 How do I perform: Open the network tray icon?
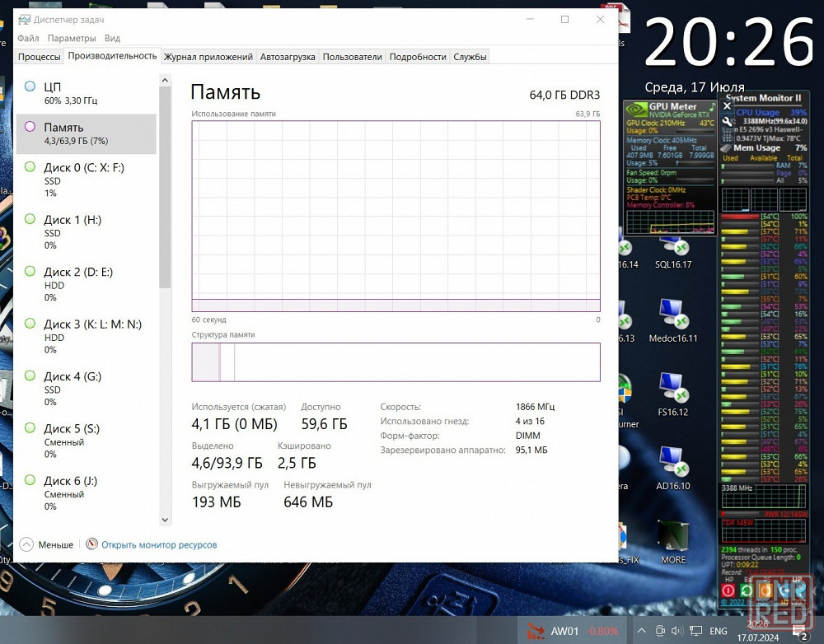click(x=695, y=631)
